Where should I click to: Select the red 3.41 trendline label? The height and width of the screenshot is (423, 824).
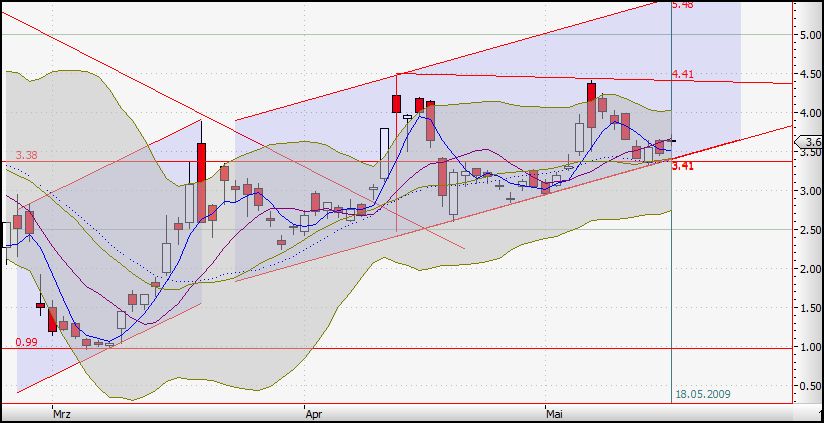683,166
